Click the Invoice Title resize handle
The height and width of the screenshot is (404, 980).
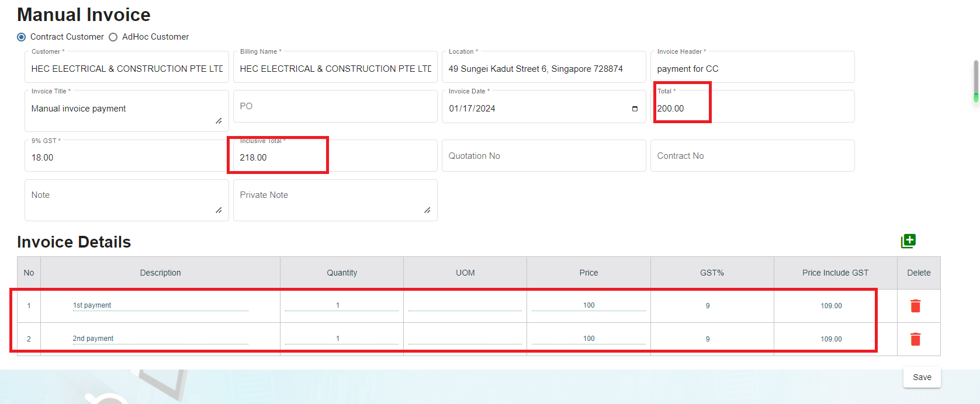tap(219, 121)
